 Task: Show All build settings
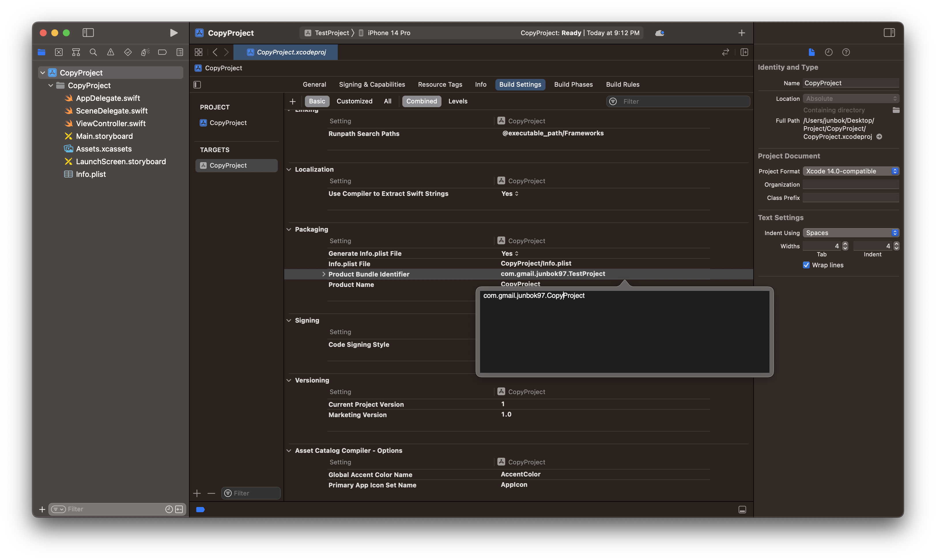(387, 101)
